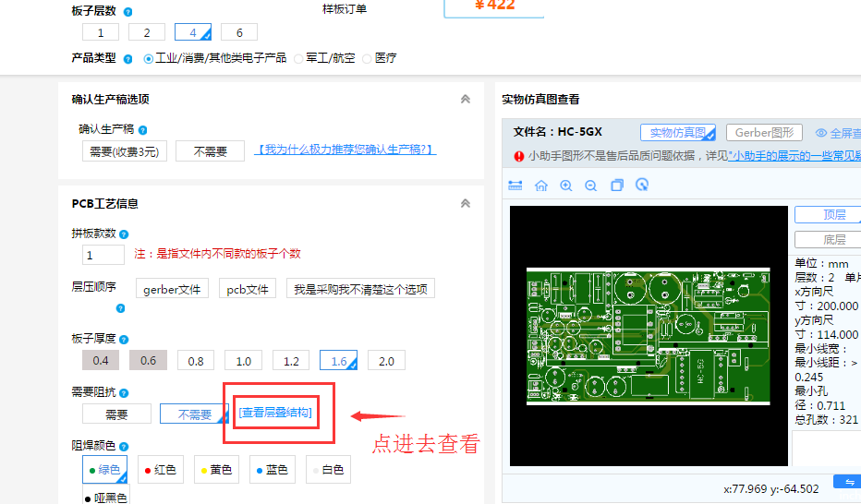Viewport: 861px width, 504px height.
Task: Select the 医疗 product type radio
Action: click(367, 58)
